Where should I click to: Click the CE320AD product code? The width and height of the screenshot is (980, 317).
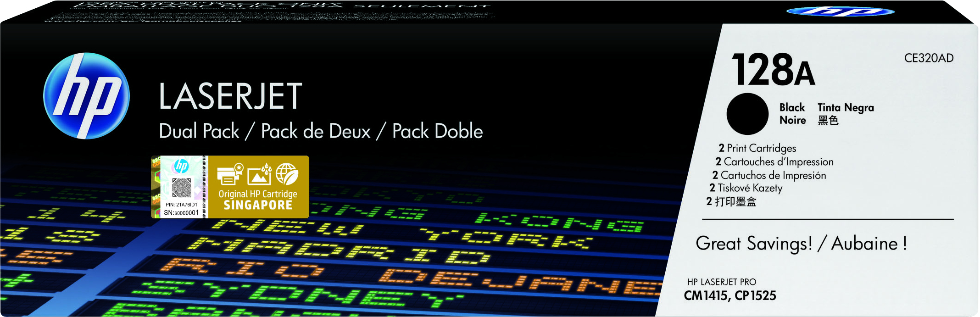coord(929,58)
